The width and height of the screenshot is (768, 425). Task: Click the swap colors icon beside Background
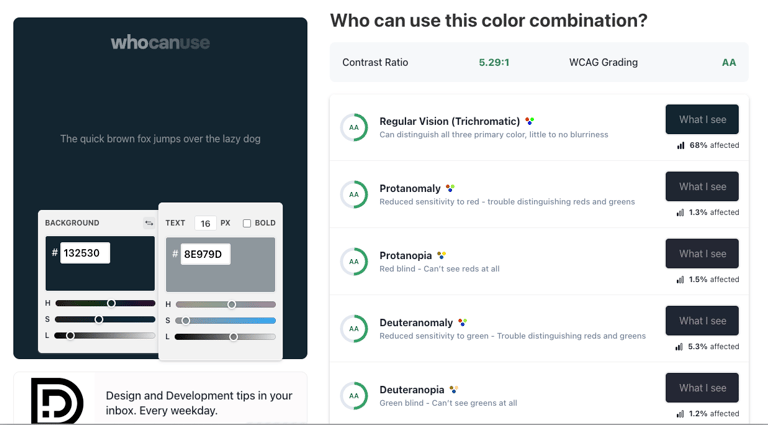tap(149, 223)
